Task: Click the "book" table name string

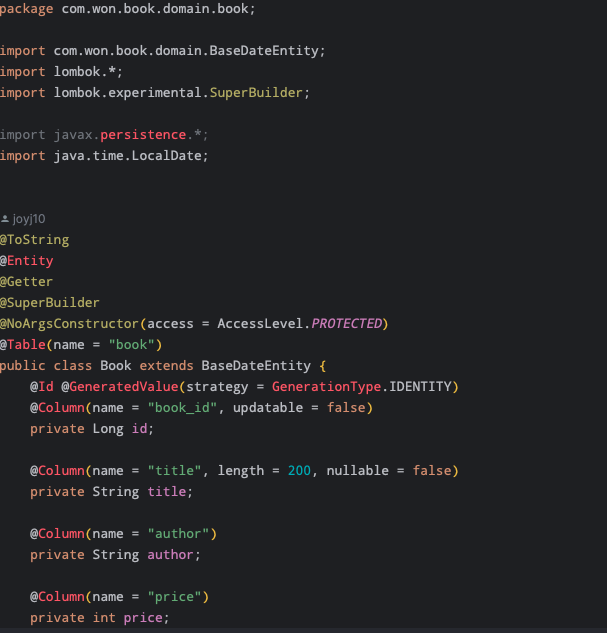Action: pyautogui.click(x=132, y=345)
